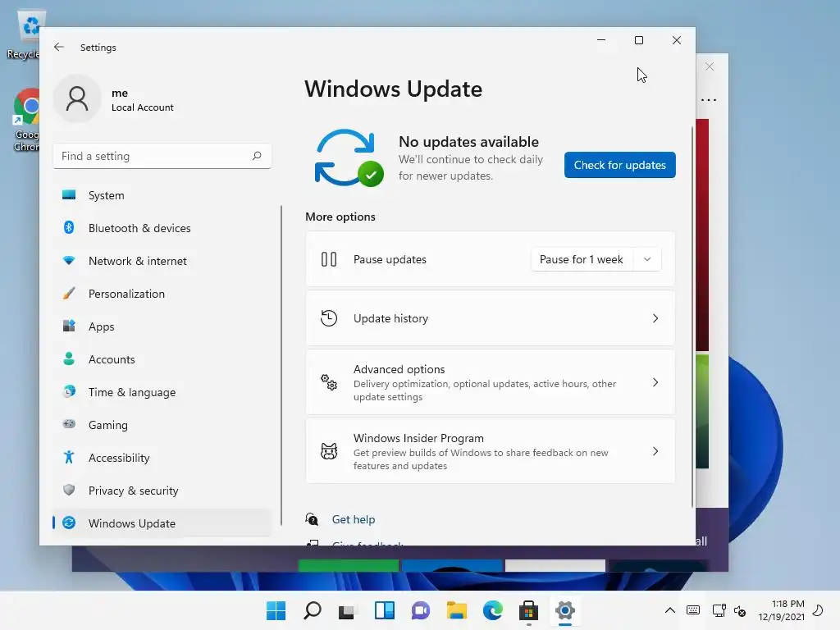The image size is (840, 630).
Task: Click the 'More options' section label
Action: point(340,217)
